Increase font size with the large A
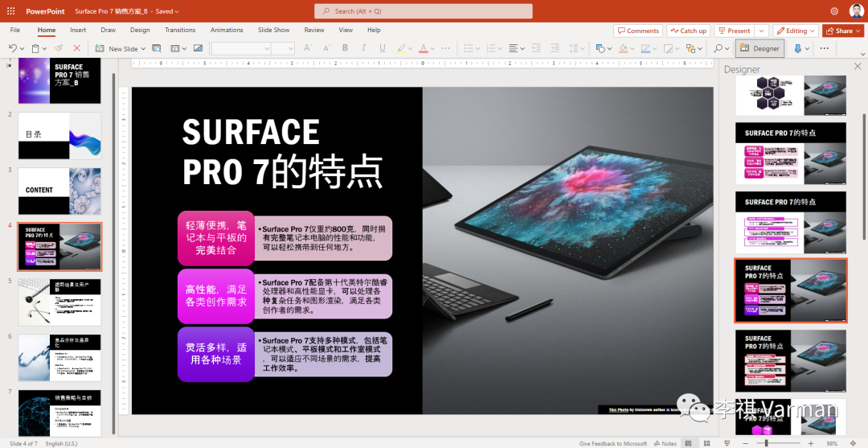 tap(308, 49)
